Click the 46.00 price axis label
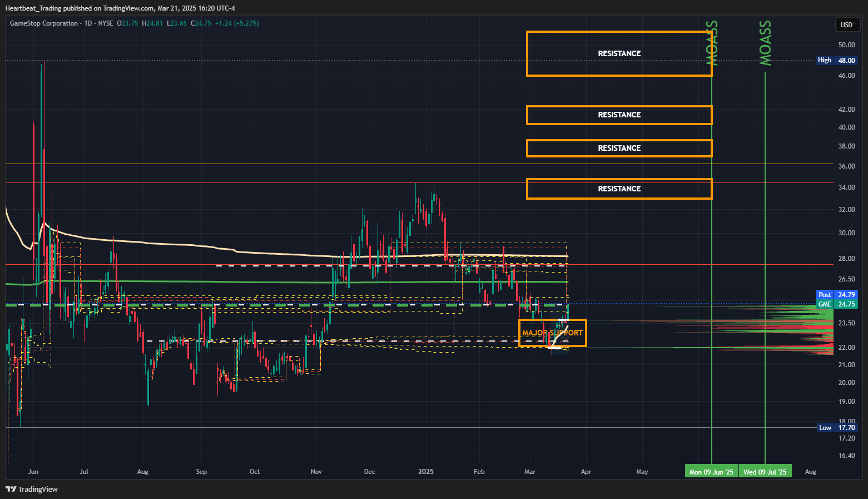868x499 pixels. click(846, 76)
